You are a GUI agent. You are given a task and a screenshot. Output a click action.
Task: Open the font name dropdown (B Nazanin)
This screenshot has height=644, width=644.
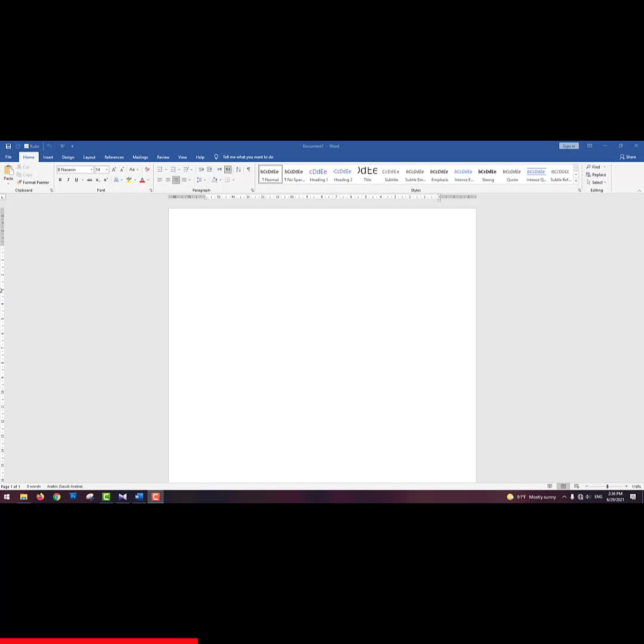click(91, 170)
